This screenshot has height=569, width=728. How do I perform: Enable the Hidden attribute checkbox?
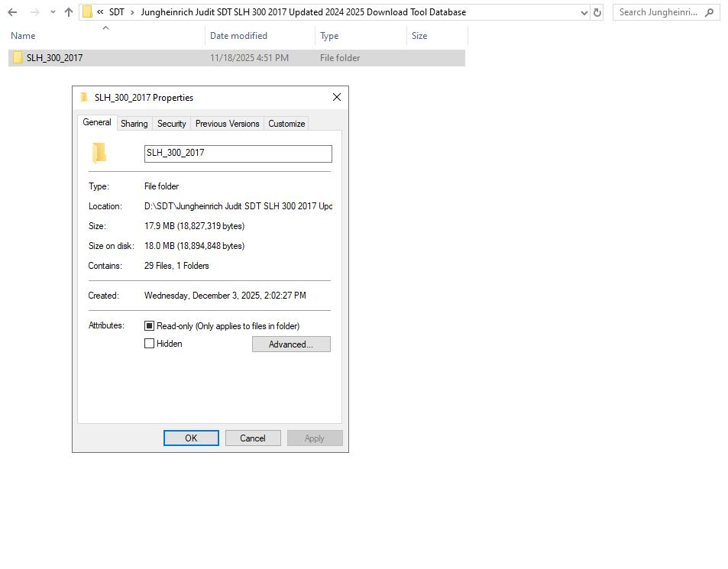pos(150,343)
